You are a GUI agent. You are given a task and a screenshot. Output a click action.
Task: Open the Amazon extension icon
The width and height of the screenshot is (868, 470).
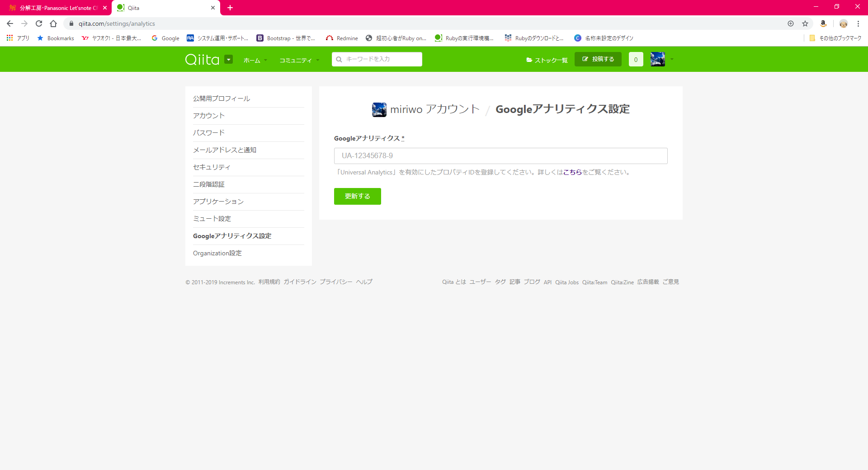click(x=823, y=23)
